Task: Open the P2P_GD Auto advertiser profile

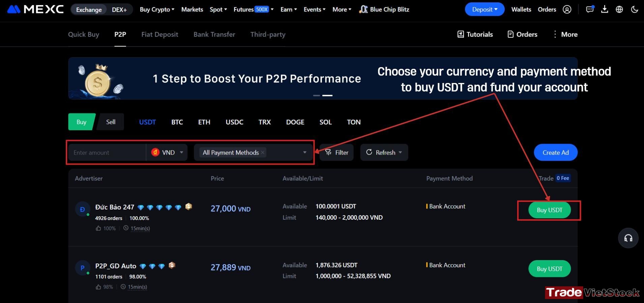Action: [x=116, y=266]
